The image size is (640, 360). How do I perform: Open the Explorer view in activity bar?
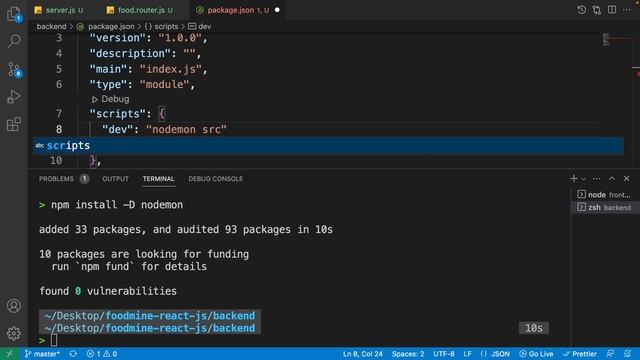point(14,14)
